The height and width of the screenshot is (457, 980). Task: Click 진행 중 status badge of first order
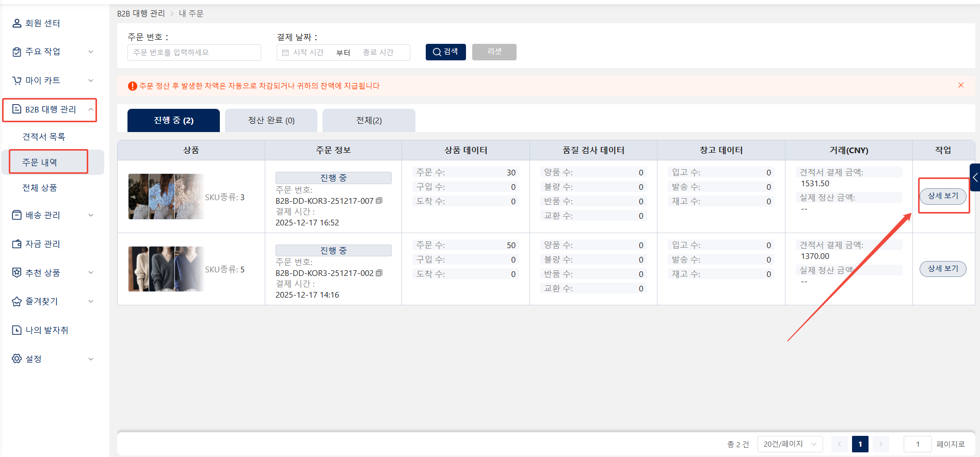click(333, 178)
